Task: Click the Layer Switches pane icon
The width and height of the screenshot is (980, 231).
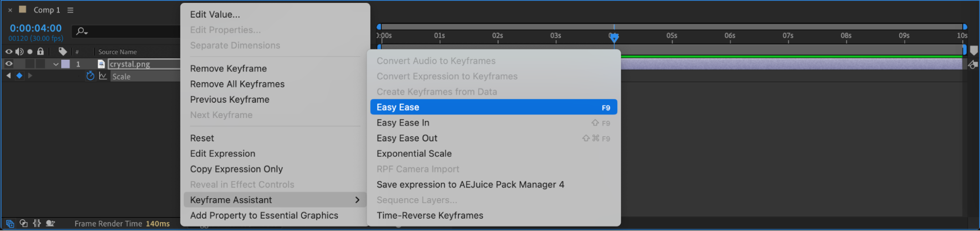Action: click(10, 224)
